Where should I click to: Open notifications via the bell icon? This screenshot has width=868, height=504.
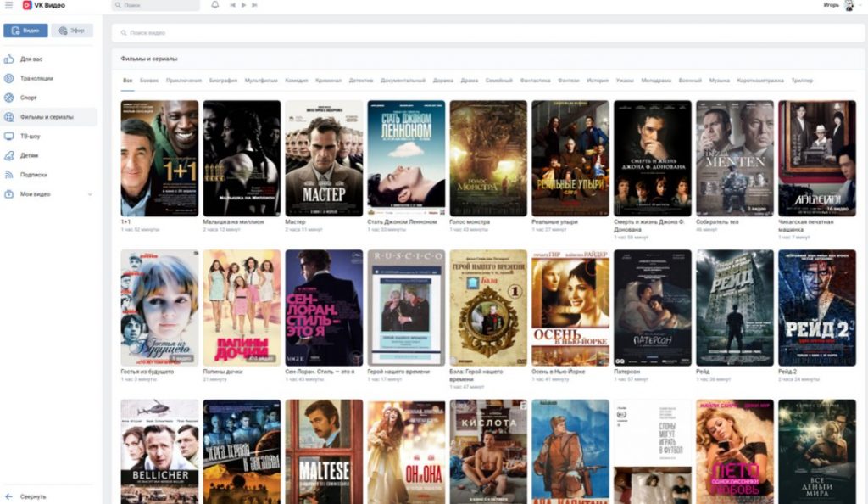(214, 5)
